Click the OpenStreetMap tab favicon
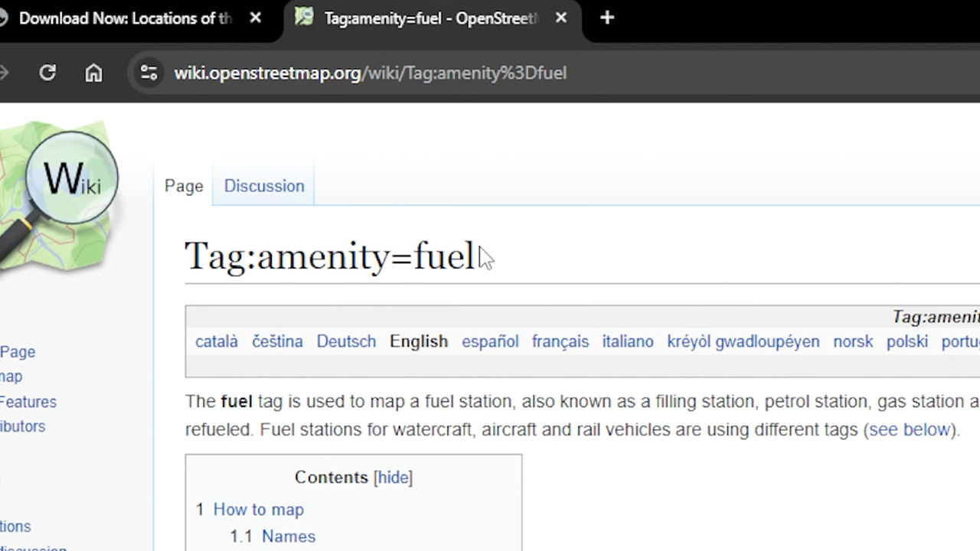Image resolution: width=980 pixels, height=551 pixels. point(305,18)
